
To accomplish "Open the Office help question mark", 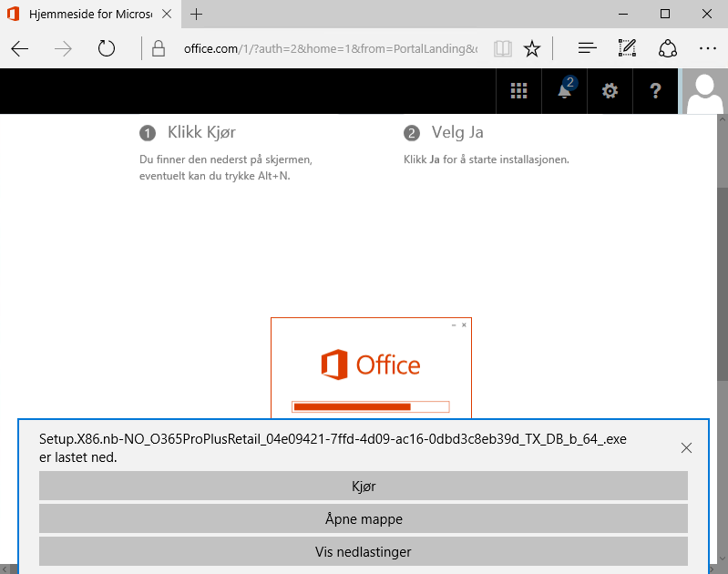I will click(x=655, y=91).
